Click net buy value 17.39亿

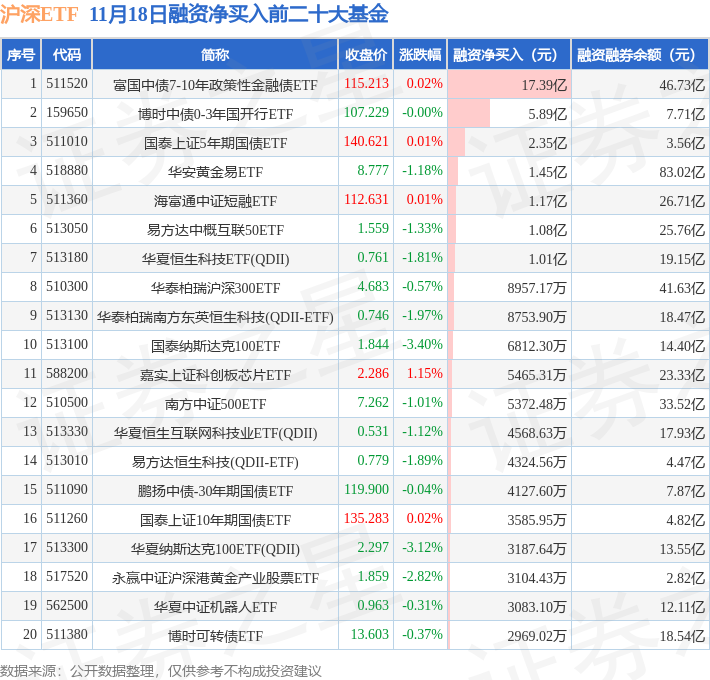pos(544,85)
